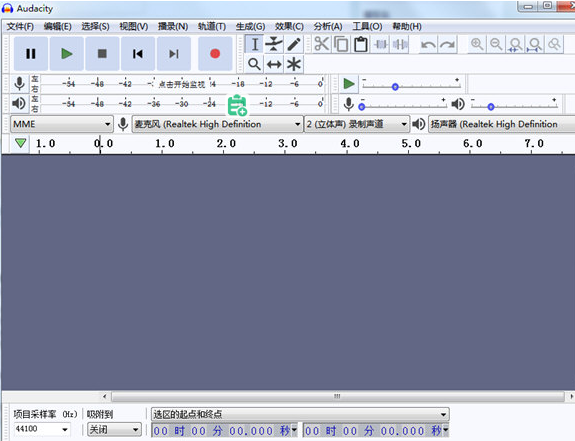The height and width of the screenshot is (441, 575).
Task: Click the Pause transport button
Action: (31, 54)
